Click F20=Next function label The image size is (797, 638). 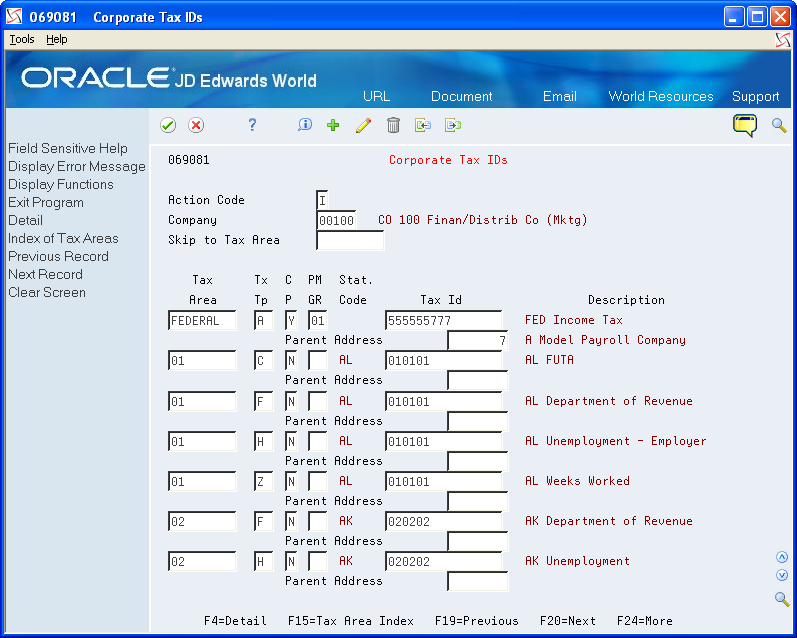(568, 621)
